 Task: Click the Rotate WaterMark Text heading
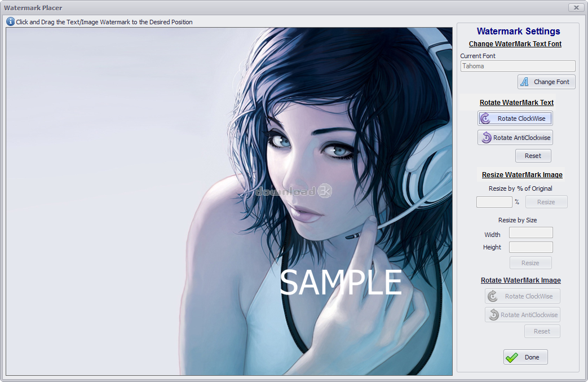tap(516, 103)
